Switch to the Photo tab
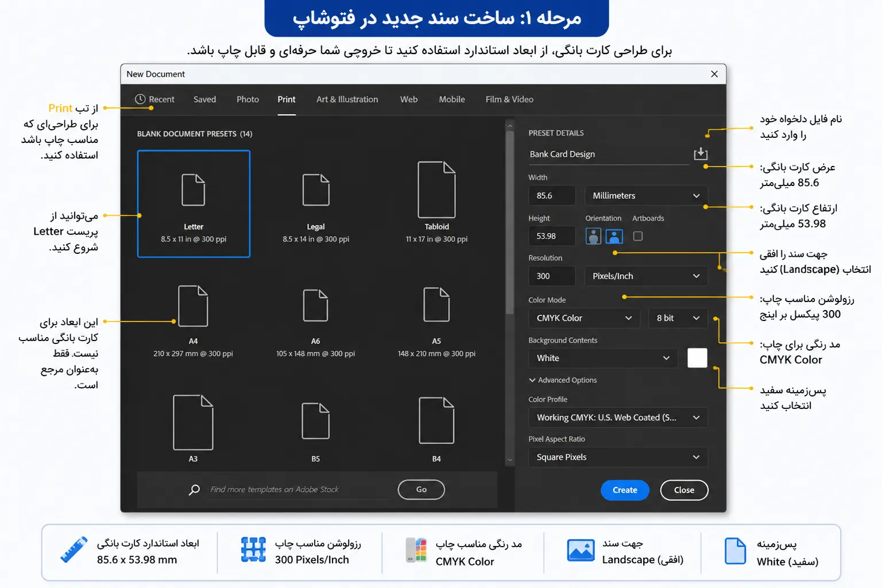Image resolution: width=882 pixels, height=588 pixels. (x=247, y=99)
